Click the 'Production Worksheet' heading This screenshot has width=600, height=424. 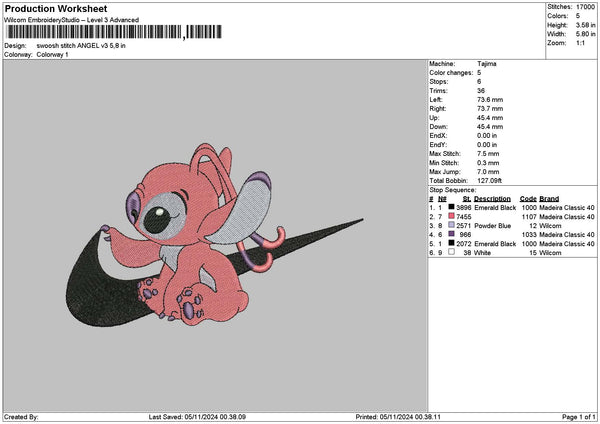tap(56, 8)
